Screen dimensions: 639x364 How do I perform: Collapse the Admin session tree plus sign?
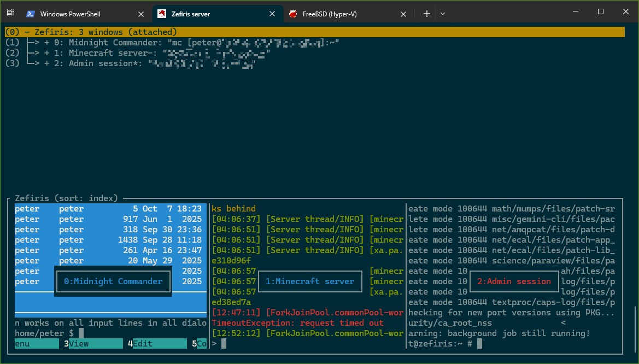tap(47, 63)
